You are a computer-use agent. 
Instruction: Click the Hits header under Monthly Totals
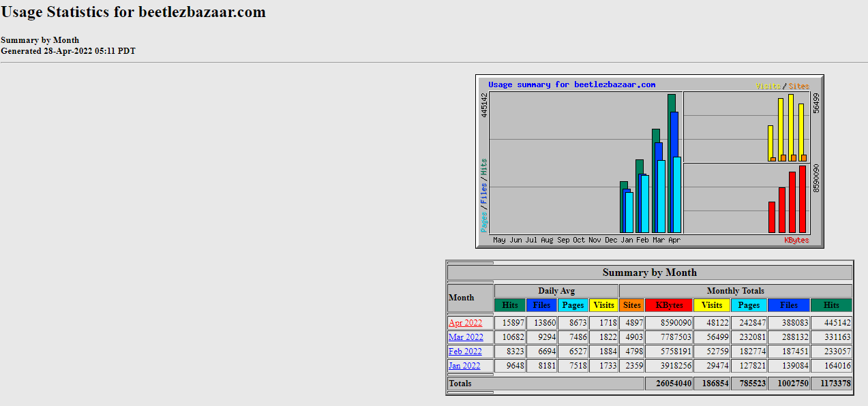831,305
